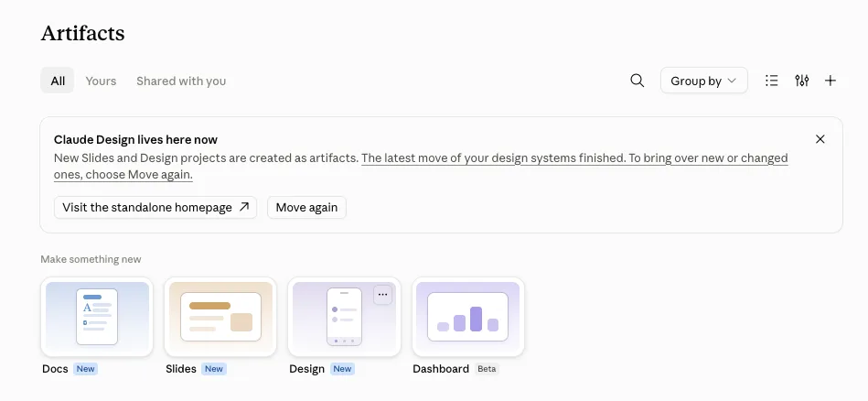Click the Docs label text
The height and width of the screenshot is (401, 868).
pyautogui.click(x=56, y=369)
